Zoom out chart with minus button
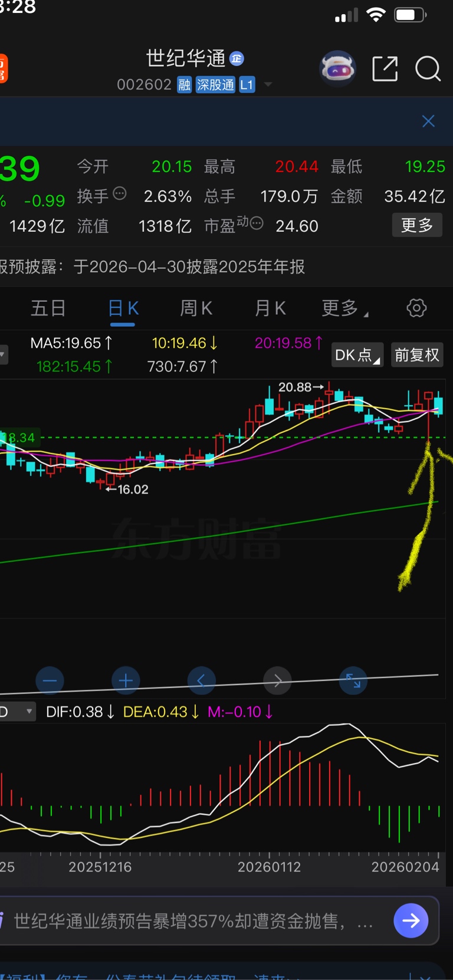 pyautogui.click(x=50, y=681)
